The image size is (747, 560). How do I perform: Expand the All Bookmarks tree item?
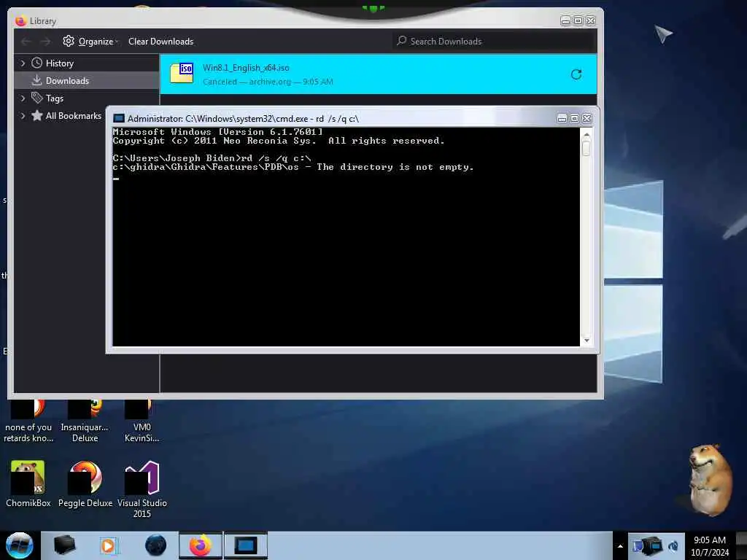point(23,116)
